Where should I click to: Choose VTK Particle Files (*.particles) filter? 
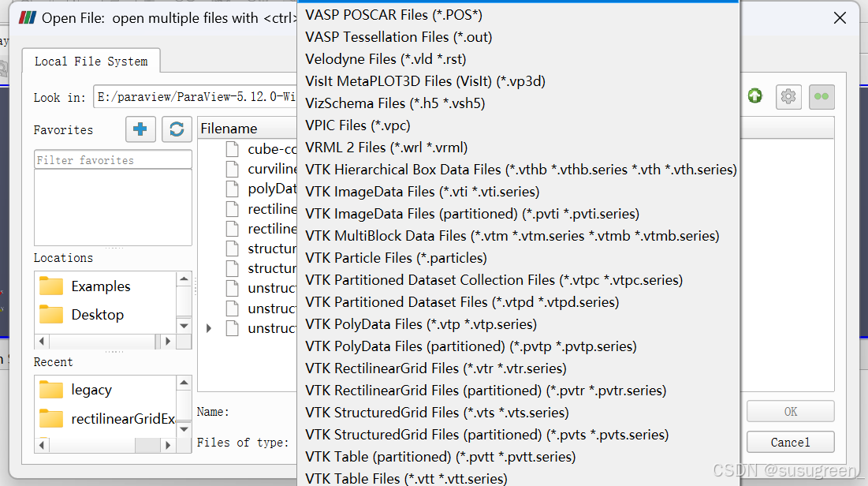pyautogui.click(x=518, y=258)
